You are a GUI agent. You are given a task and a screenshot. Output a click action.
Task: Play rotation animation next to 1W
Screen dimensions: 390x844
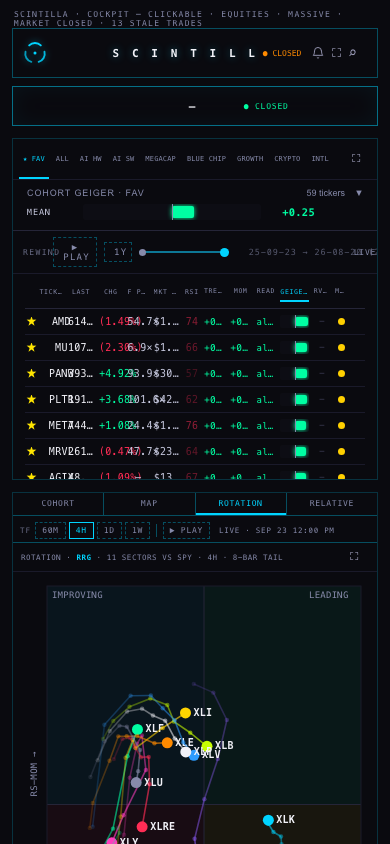(186, 530)
